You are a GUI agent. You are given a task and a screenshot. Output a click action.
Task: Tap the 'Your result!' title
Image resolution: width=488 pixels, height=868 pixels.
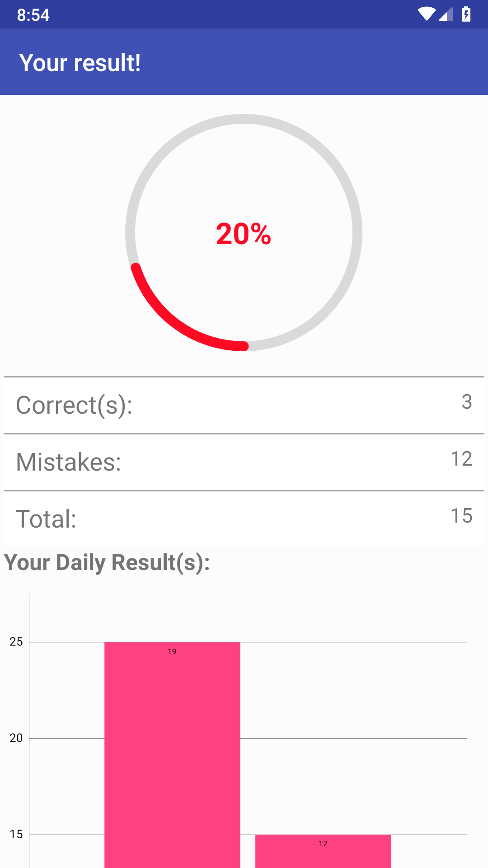80,62
